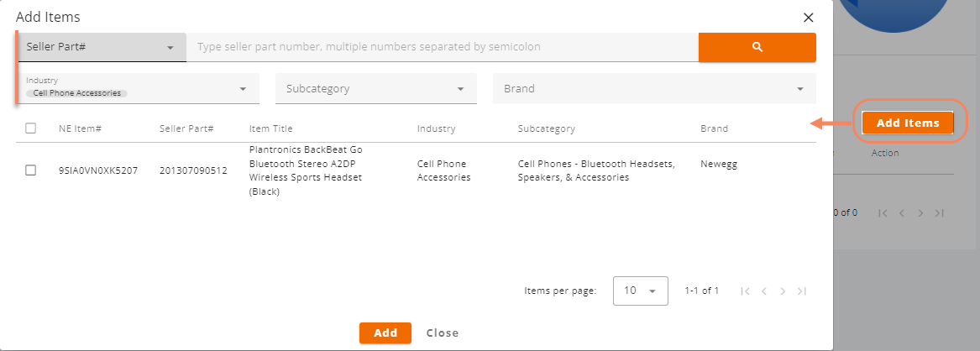Click background table's next page arrow

[x=920, y=213]
